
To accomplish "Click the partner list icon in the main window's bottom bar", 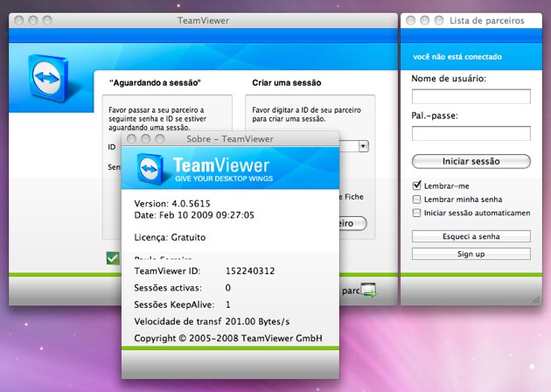I will click(x=368, y=290).
